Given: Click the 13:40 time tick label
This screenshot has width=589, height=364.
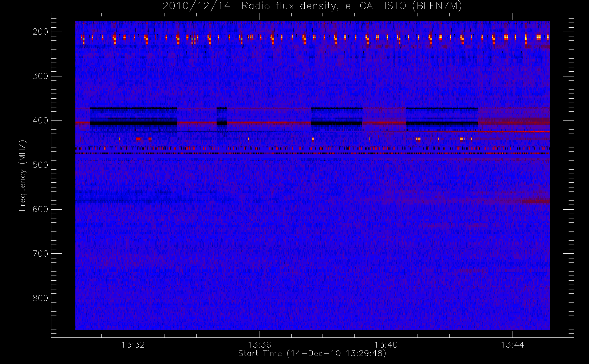Looking at the screenshot, I should tap(386, 345).
